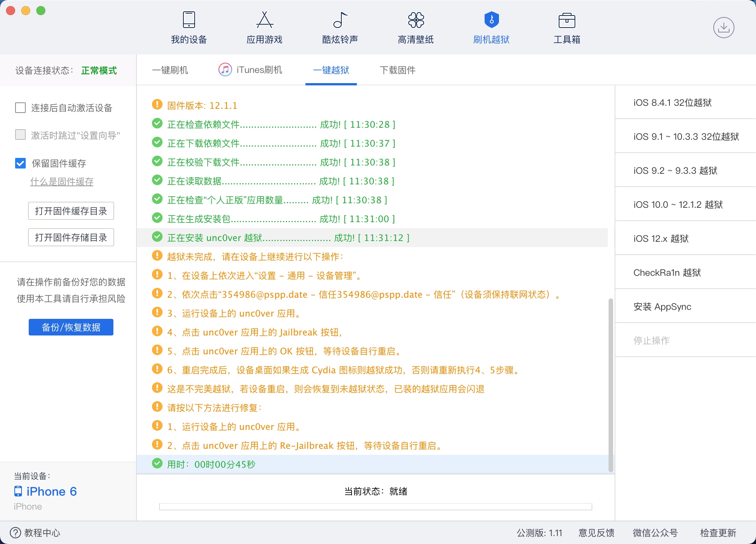Select CheckRa1n 越狱 option

(x=667, y=272)
